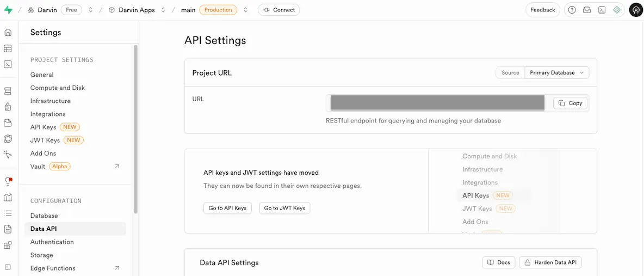Screen dimensions: 644x276
Task: Open the inline SQL terminal icon
Action: [x=602, y=10]
